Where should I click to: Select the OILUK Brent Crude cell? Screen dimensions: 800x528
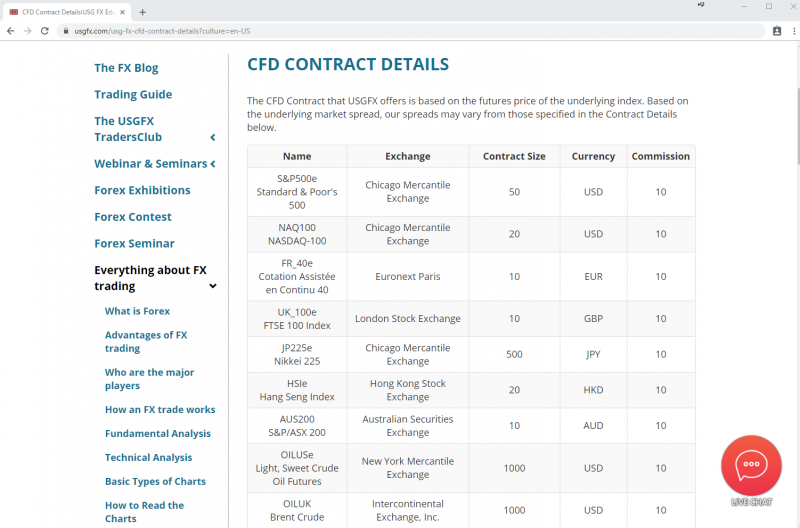tap(297, 510)
